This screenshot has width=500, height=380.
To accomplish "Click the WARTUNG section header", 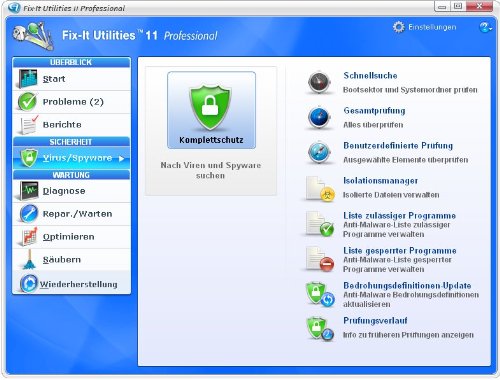I will pyautogui.click(x=71, y=175).
